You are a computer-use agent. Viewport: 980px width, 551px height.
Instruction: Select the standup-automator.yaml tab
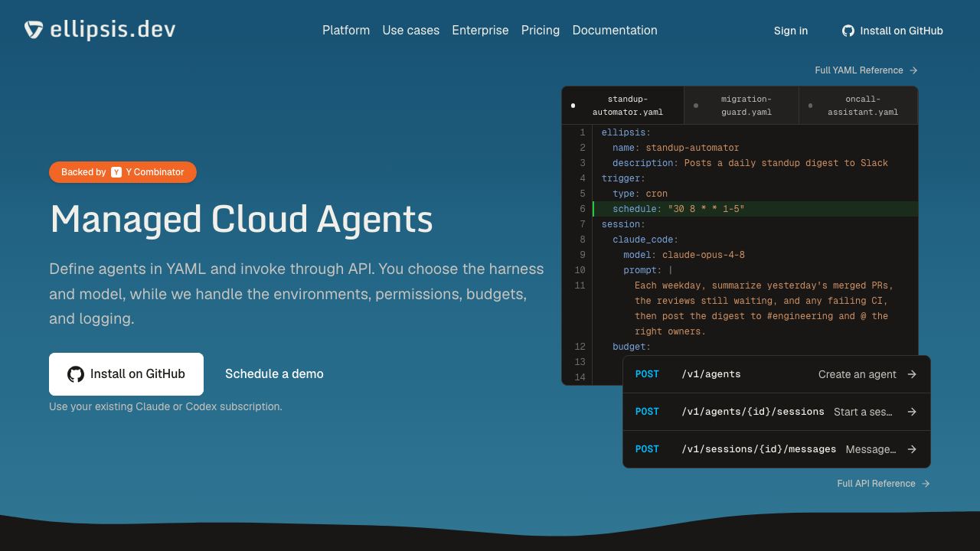click(x=623, y=106)
